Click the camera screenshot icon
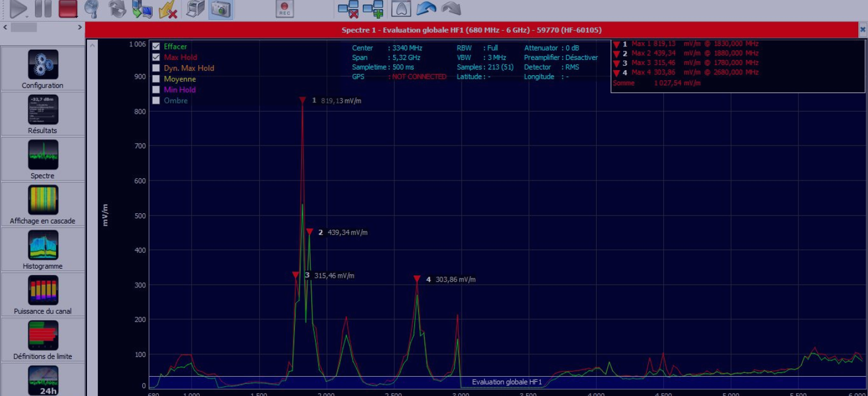The height and width of the screenshot is (396, 868). (x=221, y=8)
